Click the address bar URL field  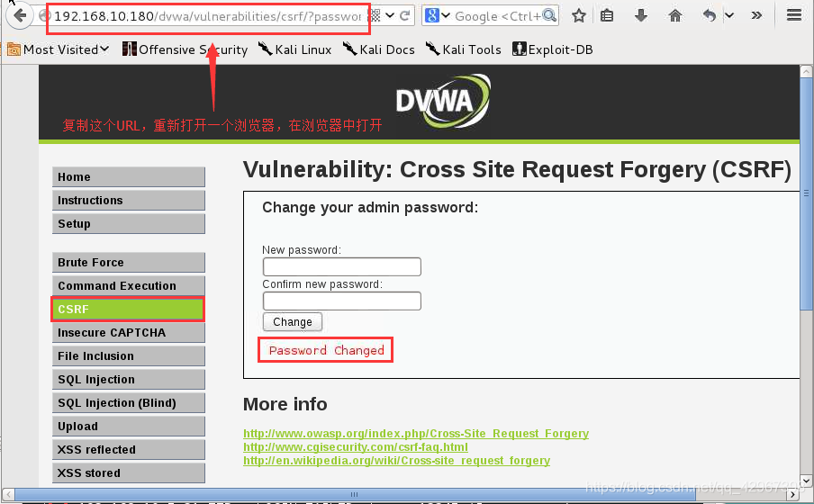pos(208,16)
